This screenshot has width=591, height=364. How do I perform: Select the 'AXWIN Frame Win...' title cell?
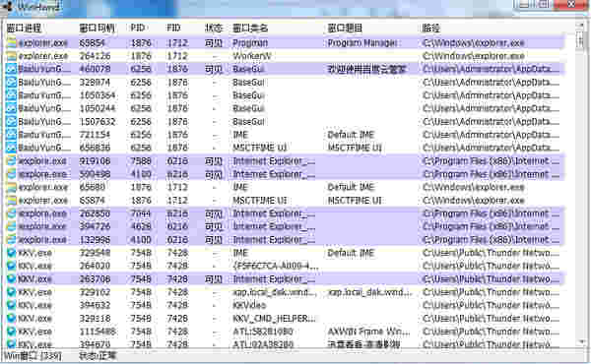[368, 332]
